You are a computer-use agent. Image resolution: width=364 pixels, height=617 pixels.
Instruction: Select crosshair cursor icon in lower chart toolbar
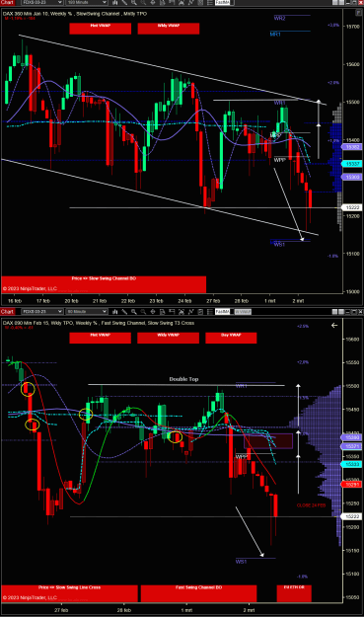click(153, 312)
